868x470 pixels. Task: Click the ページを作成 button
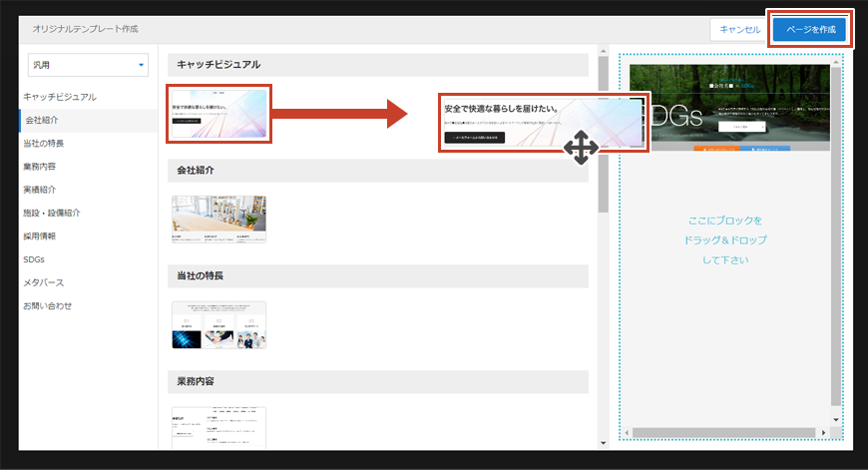pos(809,30)
